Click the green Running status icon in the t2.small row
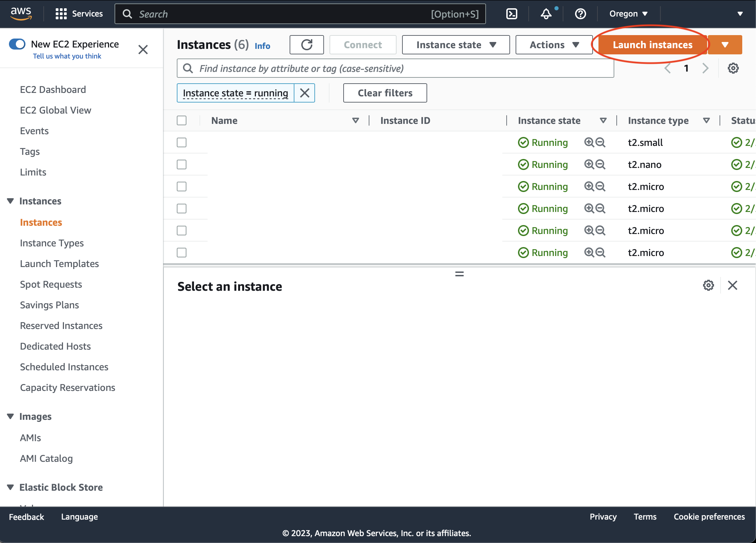Viewport: 756px width, 543px height. [523, 142]
